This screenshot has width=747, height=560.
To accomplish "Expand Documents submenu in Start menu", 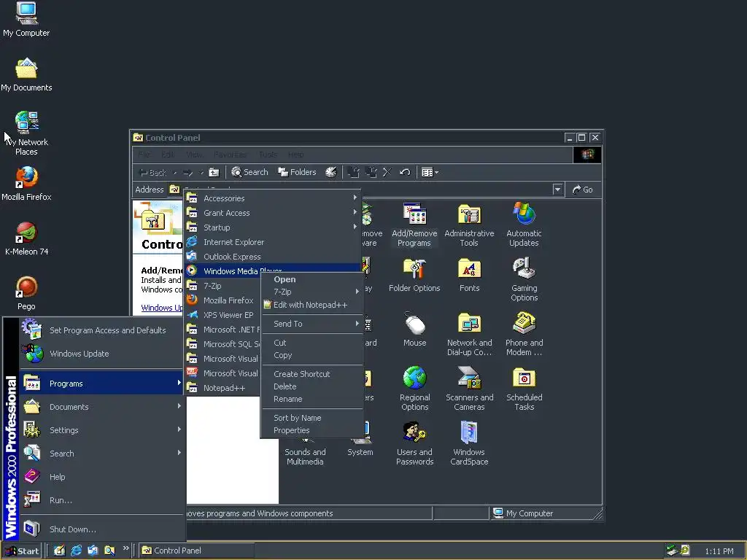I will [101, 407].
